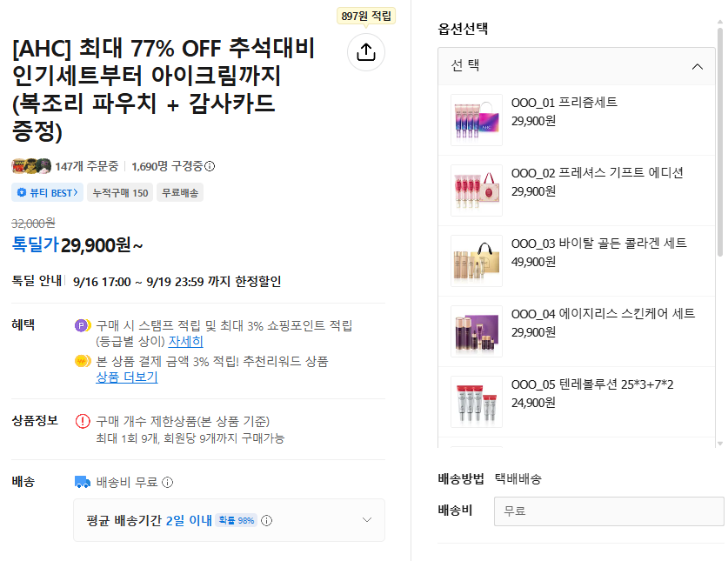Click the blue delivery truck icon
This screenshot has height=561, width=728.
coord(82,482)
